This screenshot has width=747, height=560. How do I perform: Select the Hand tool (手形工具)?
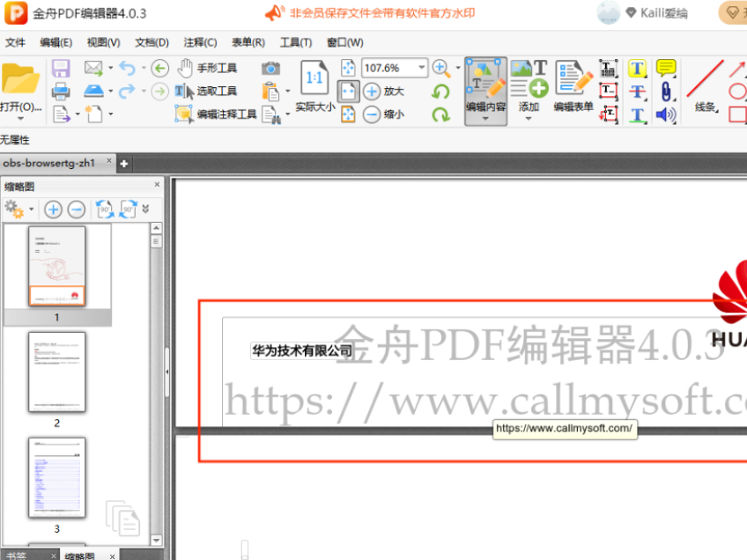pos(207,68)
